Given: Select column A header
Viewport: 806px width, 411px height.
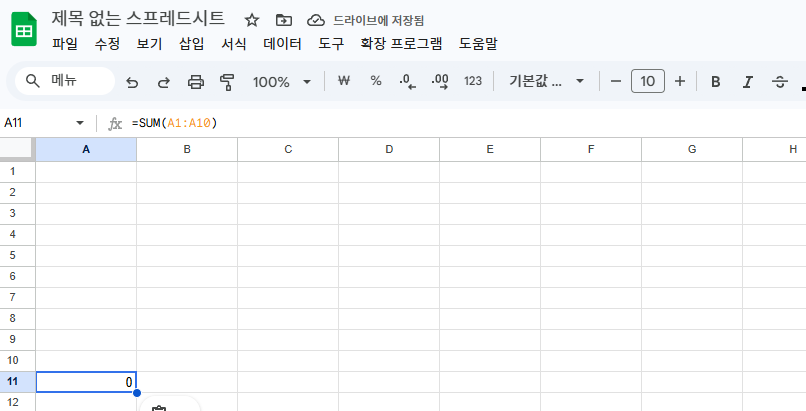Looking at the screenshot, I should pyautogui.click(x=86, y=150).
